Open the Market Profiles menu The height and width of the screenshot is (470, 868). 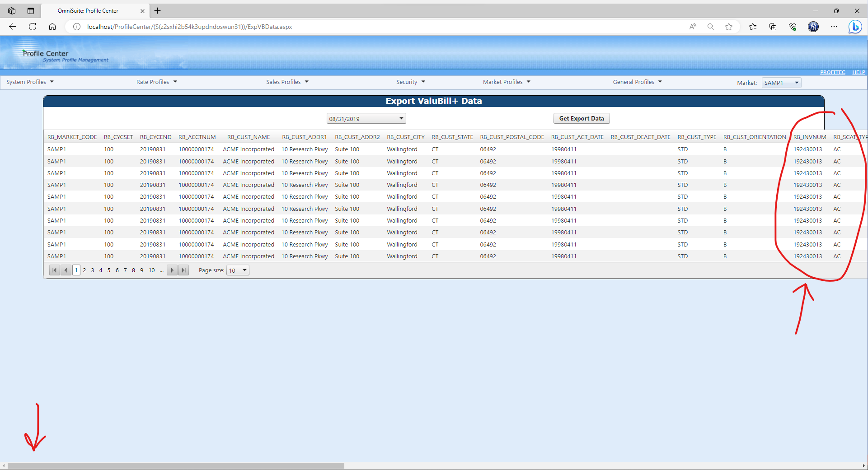click(x=506, y=82)
